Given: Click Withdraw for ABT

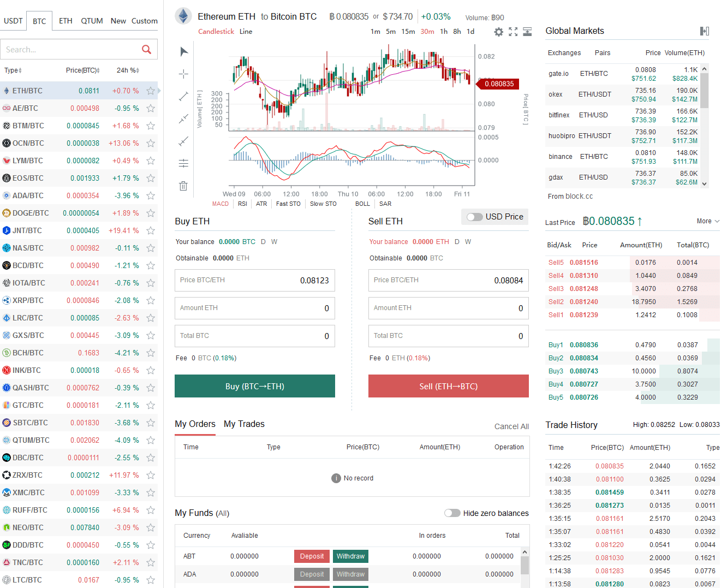Looking at the screenshot, I should pos(350,556).
